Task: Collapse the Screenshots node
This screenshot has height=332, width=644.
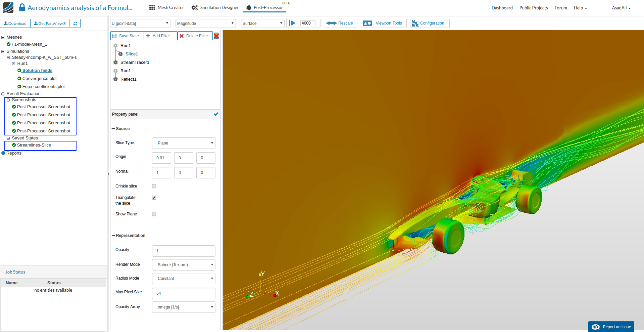Action: coord(8,100)
